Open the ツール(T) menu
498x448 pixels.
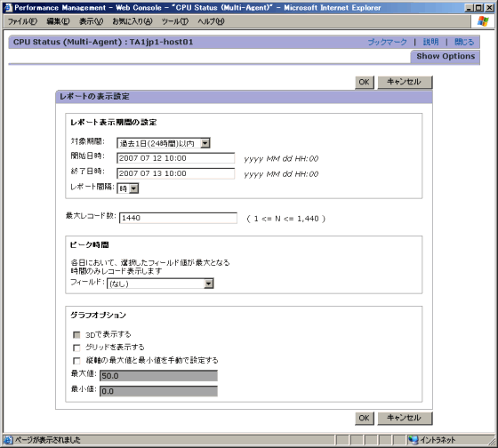[175, 21]
